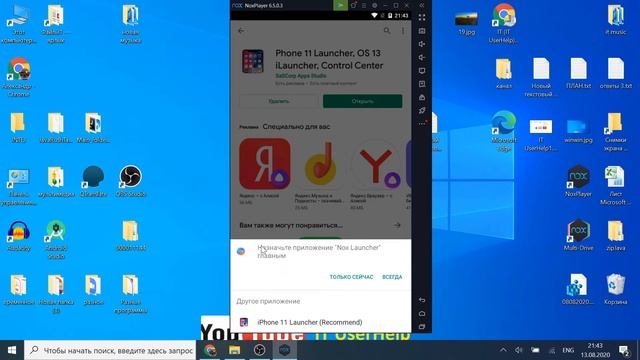Switch to the NoxPlayer taskbar button
This screenshot has height=360, width=640.
coord(284,350)
